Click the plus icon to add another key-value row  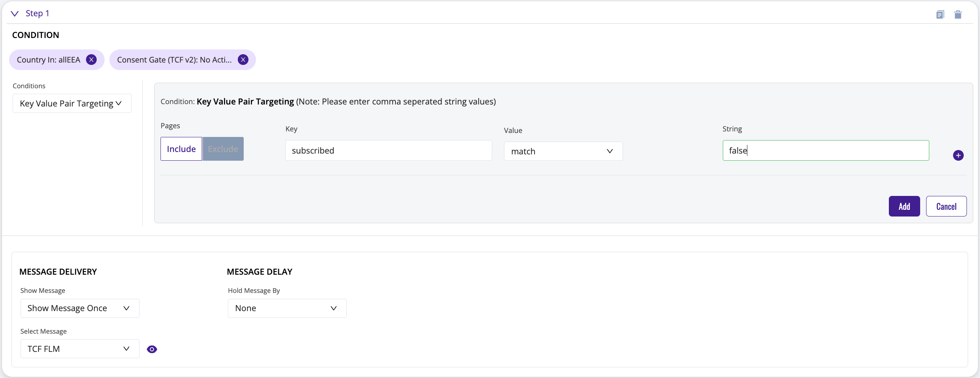tap(959, 155)
